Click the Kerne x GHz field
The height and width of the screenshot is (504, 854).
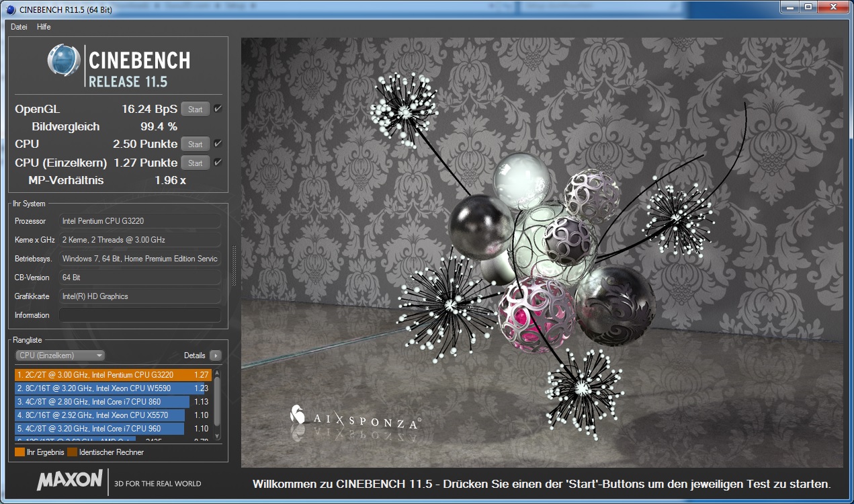pyautogui.click(x=140, y=240)
